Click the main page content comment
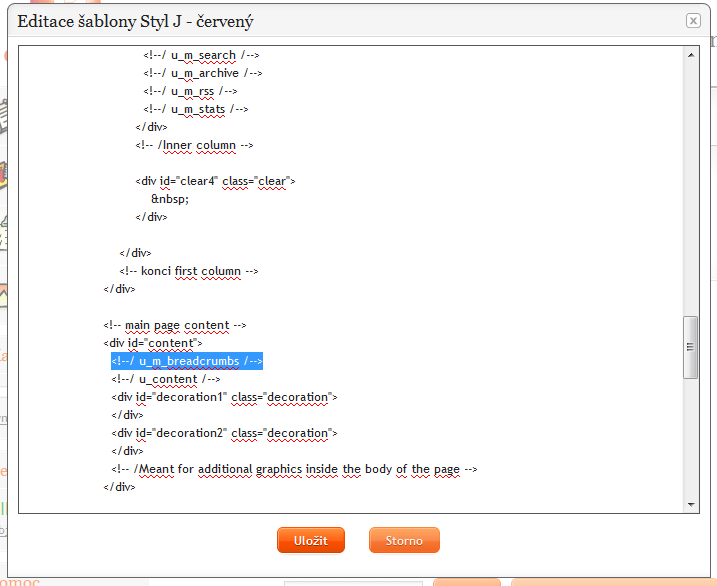This screenshot has width=717, height=586. (x=174, y=325)
